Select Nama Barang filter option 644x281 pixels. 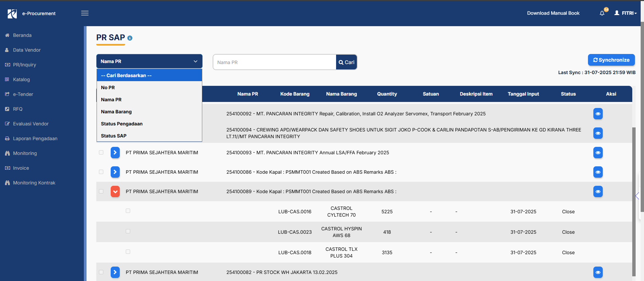pos(116,112)
